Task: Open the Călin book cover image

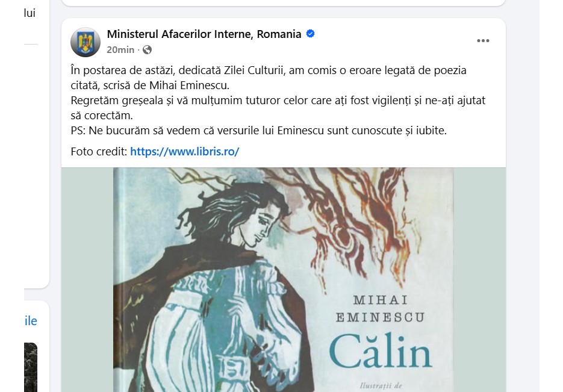Action: (283, 279)
